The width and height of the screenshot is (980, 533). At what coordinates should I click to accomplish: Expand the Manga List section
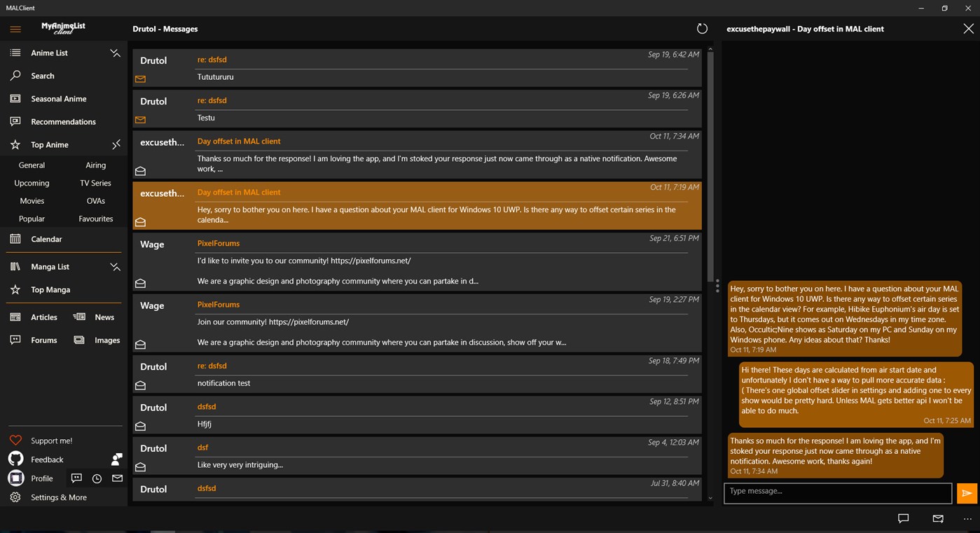point(115,266)
